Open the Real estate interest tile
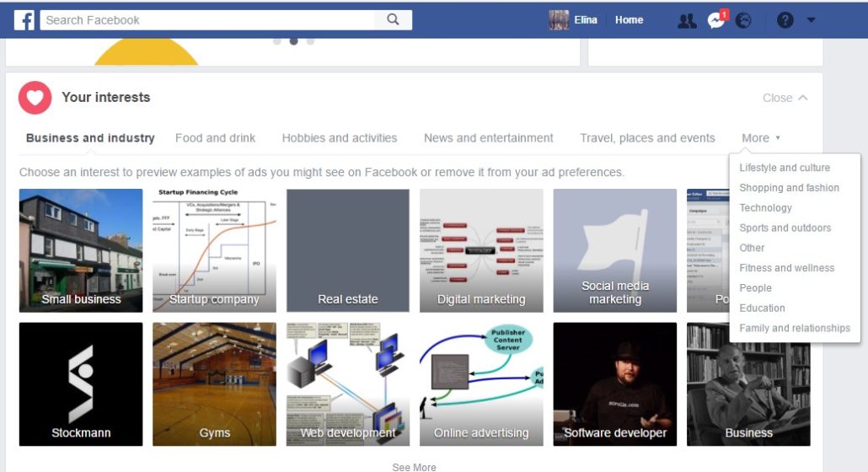 (x=348, y=250)
